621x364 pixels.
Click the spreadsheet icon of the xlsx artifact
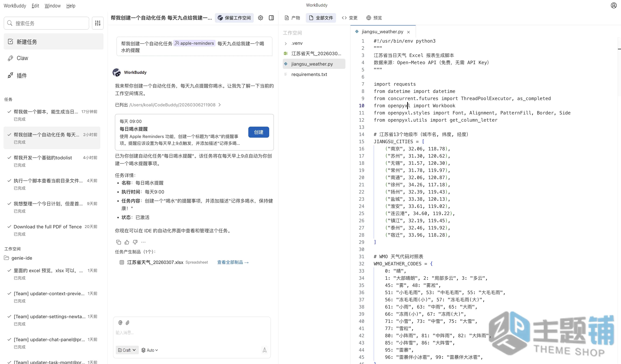122,262
